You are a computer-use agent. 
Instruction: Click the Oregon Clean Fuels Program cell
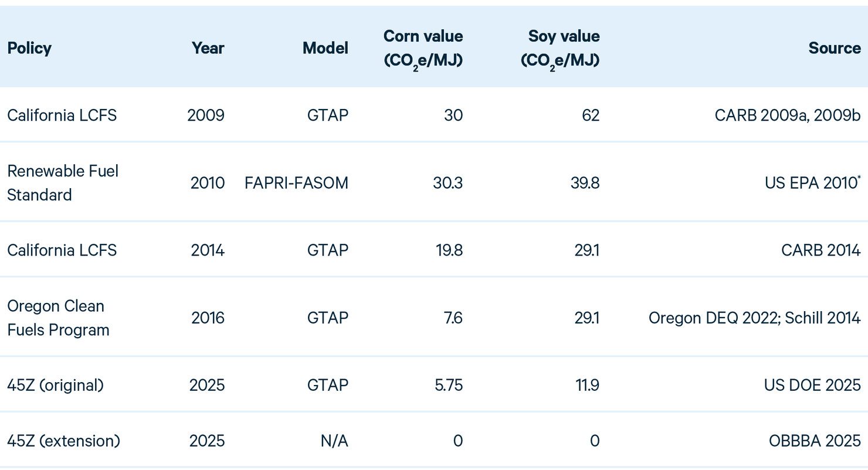click(58, 318)
